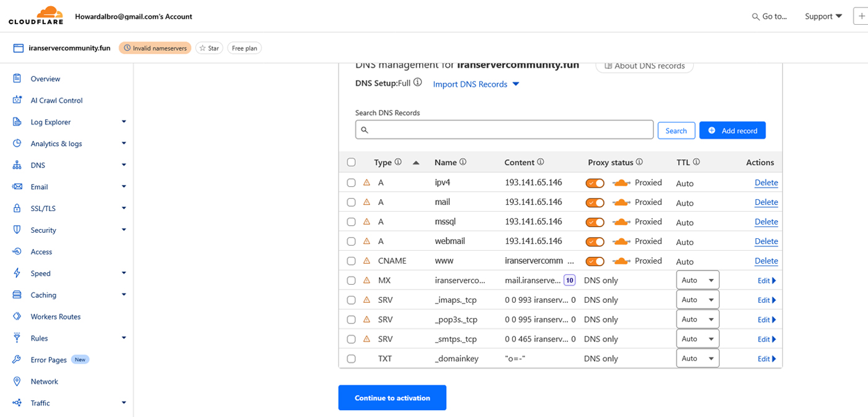Expand the Import DNS Records dropdown
This screenshot has height=417, width=868.
coord(476,84)
